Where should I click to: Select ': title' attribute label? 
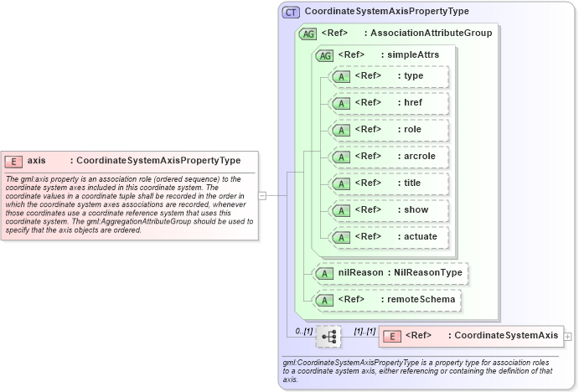pyautogui.click(x=409, y=183)
